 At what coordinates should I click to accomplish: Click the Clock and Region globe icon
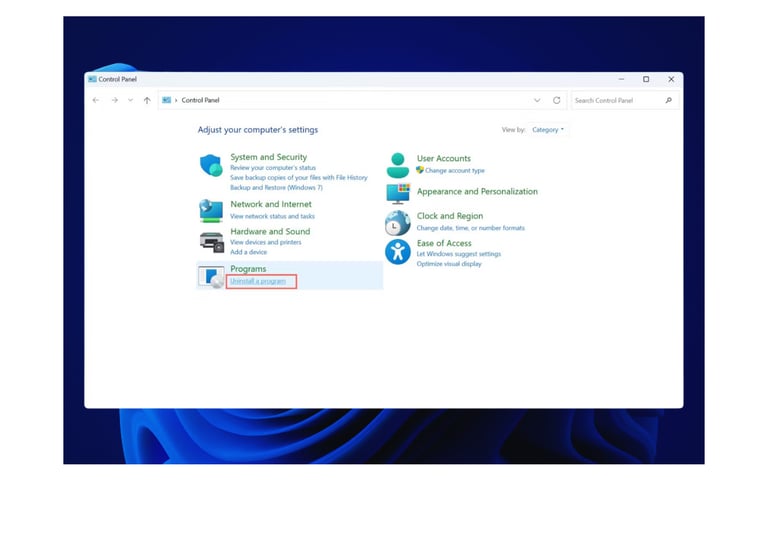(x=398, y=223)
